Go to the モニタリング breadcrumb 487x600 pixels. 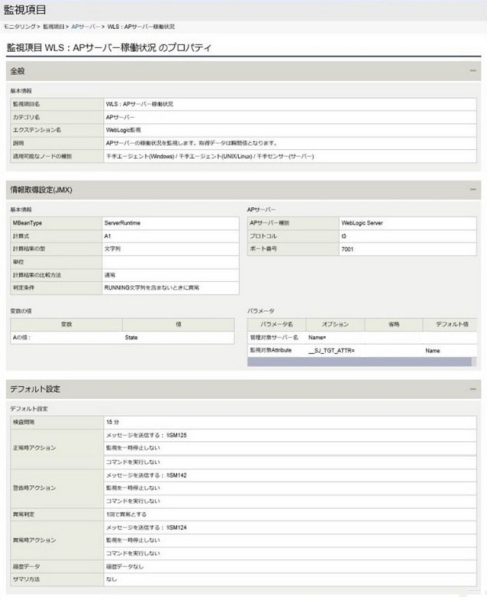[20, 26]
